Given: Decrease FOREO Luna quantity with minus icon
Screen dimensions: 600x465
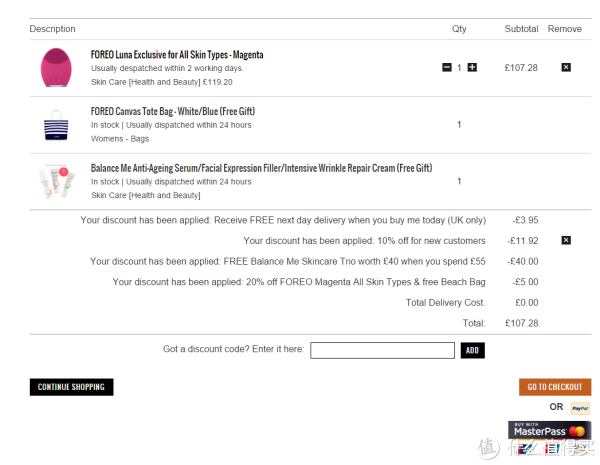Looking at the screenshot, I should coord(447,67).
